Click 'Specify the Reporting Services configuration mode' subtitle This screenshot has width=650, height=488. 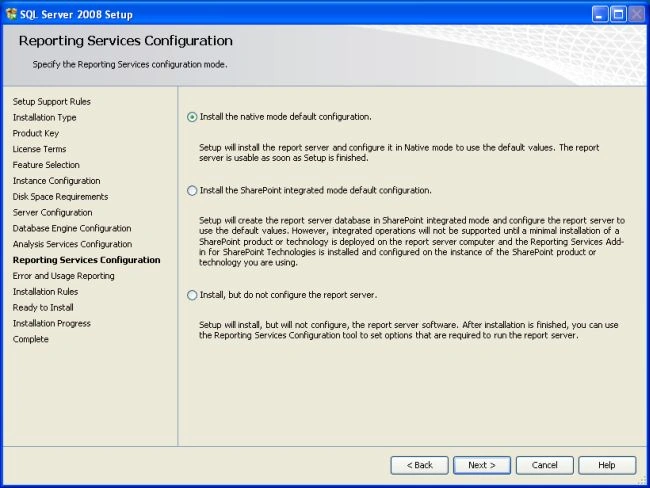point(130,64)
